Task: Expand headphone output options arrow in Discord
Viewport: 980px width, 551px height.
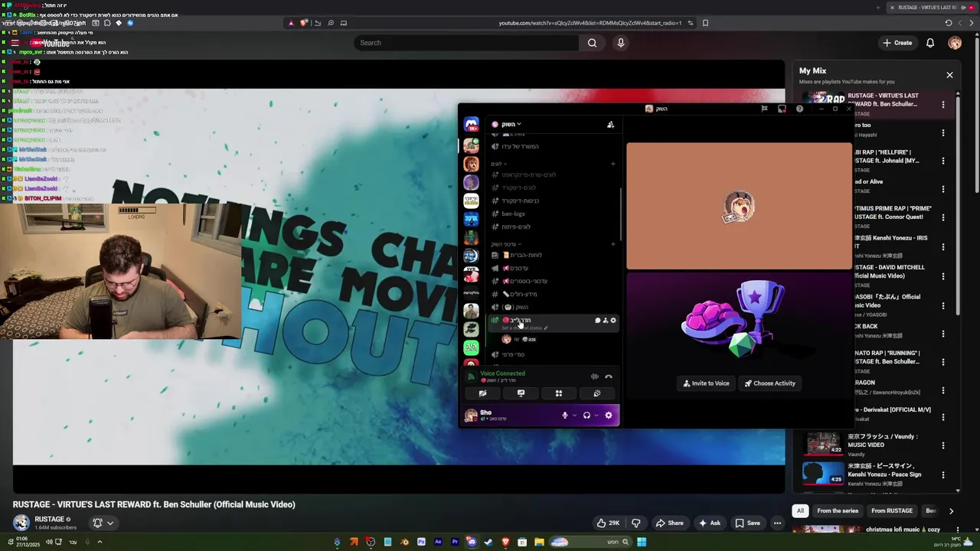Action: pos(596,416)
